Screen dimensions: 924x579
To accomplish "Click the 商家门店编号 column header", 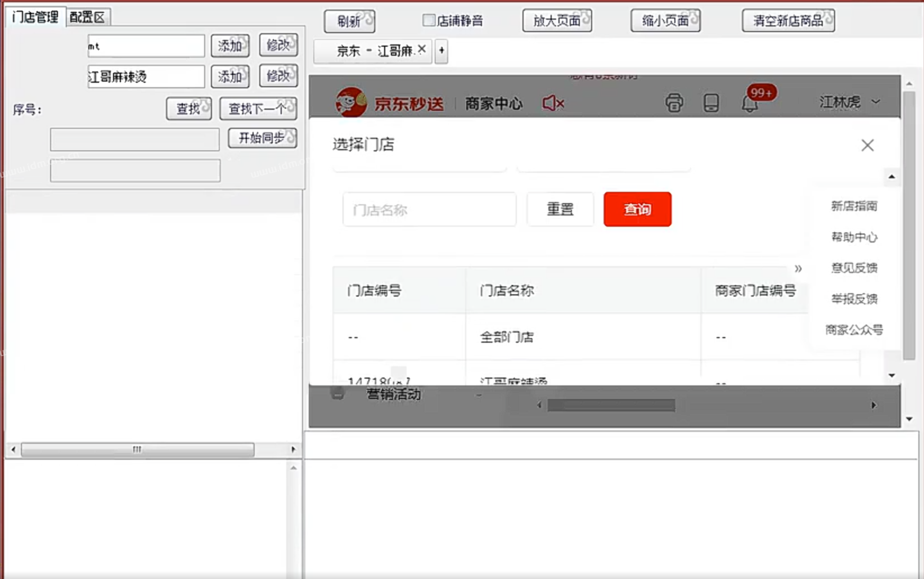I will point(755,290).
